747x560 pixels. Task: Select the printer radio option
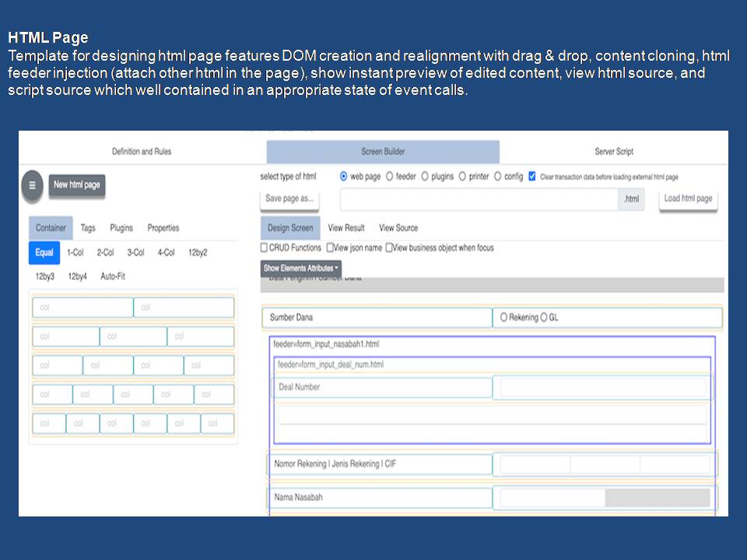click(463, 177)
